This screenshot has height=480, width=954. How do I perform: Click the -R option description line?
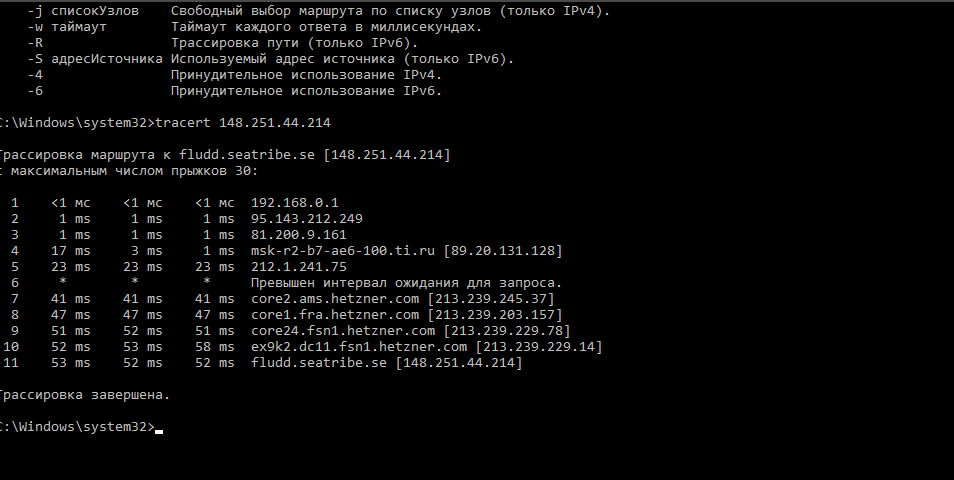223,43
